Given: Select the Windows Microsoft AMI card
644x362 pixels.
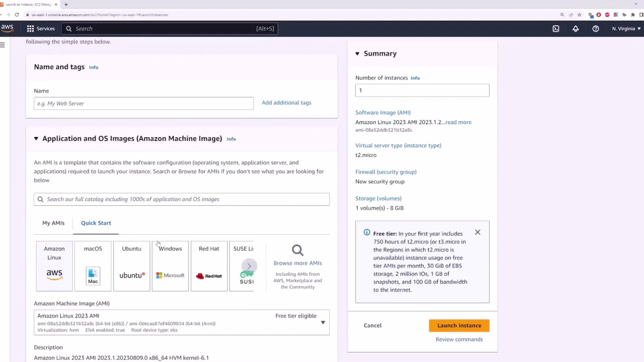Looking at the screenshot, I should click(170, 266).
